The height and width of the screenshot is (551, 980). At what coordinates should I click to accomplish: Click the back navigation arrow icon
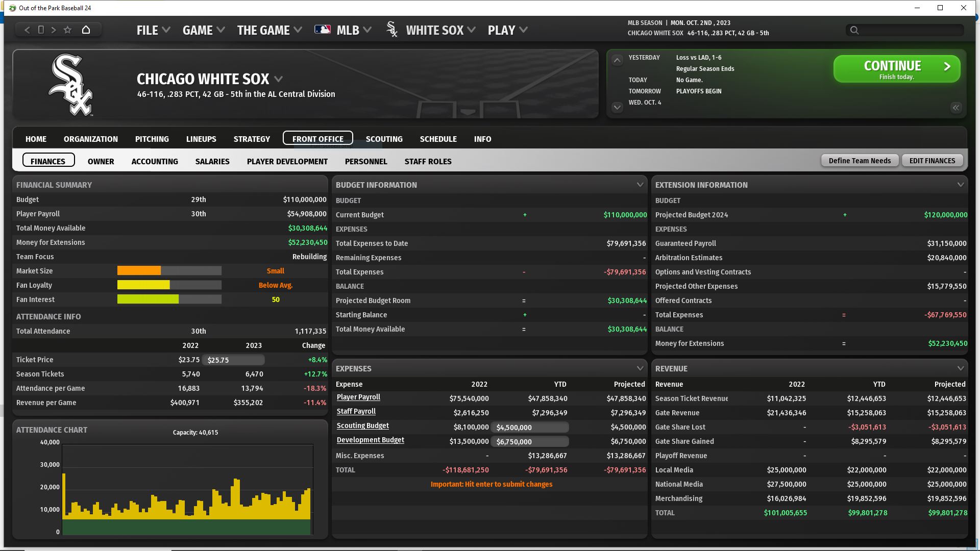[28, 30]
